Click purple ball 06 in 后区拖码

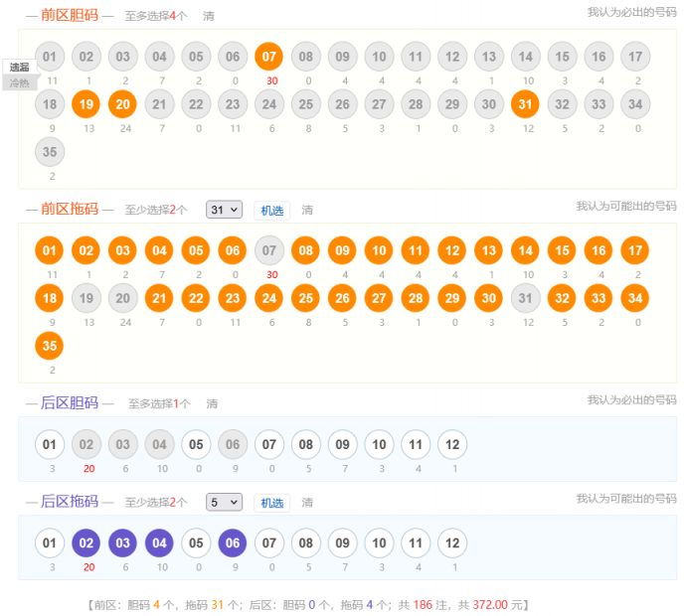232,542
